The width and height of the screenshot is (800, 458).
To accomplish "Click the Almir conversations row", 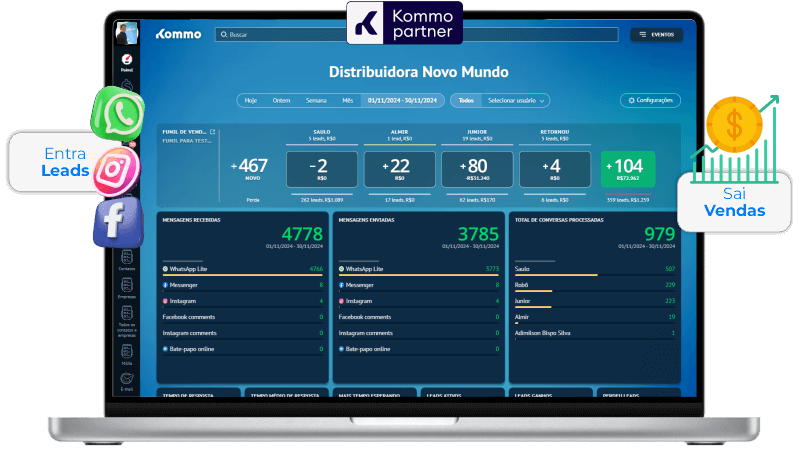I will (595, 317).
